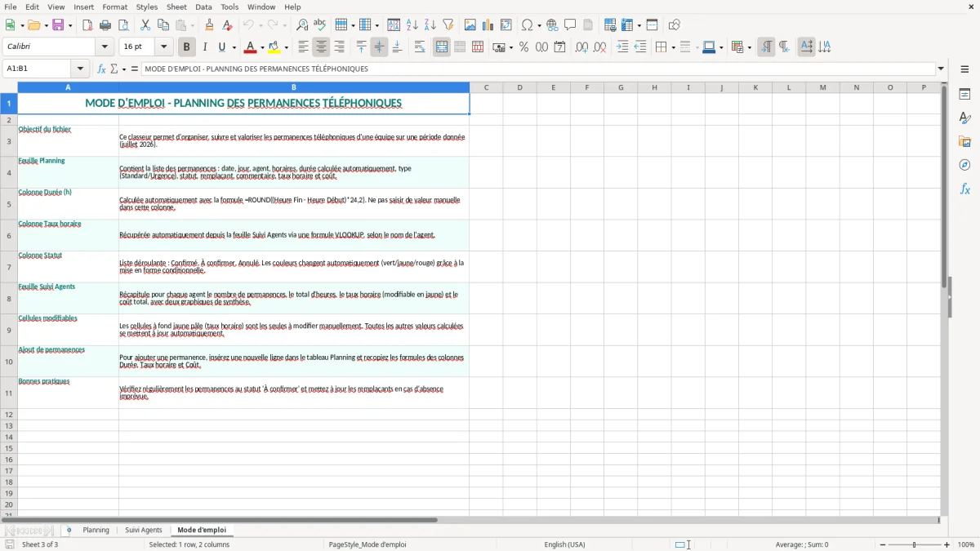Click Toggle Print Preview icon

point(123,25)
